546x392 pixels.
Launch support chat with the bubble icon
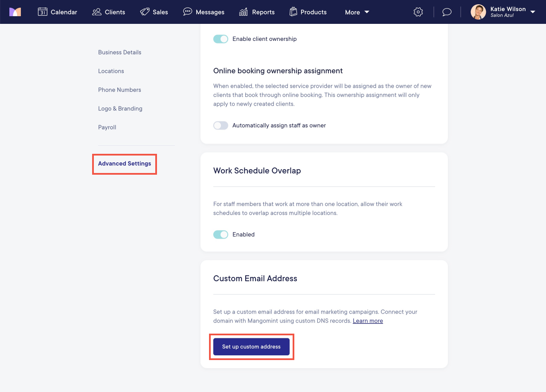pos(447,12)
